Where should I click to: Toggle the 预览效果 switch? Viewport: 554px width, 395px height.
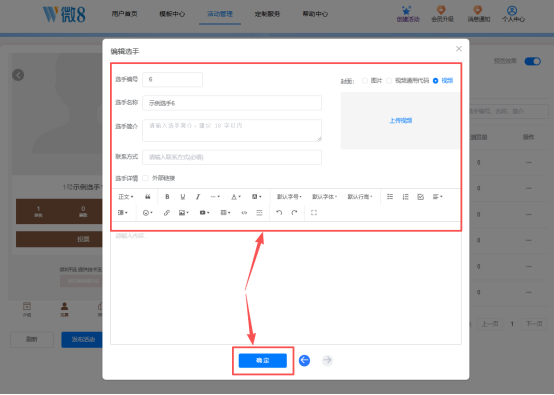[x=532, y=61]
